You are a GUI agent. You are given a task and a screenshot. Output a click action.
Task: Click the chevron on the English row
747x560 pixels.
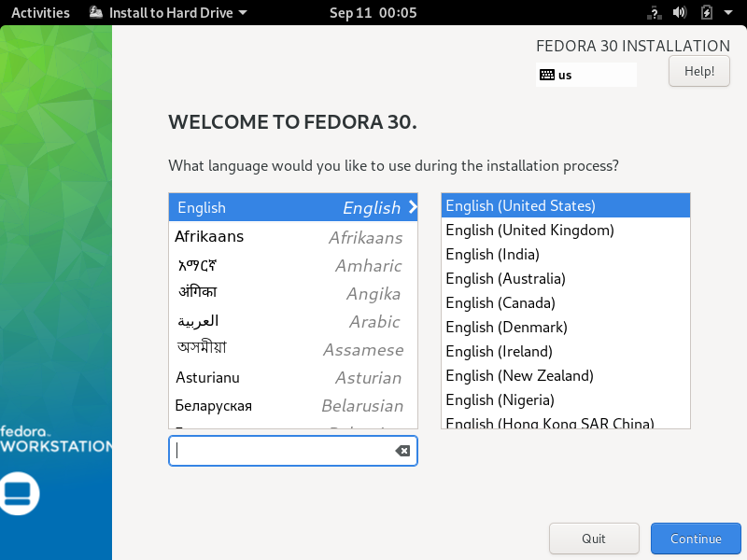coord(412,207)
